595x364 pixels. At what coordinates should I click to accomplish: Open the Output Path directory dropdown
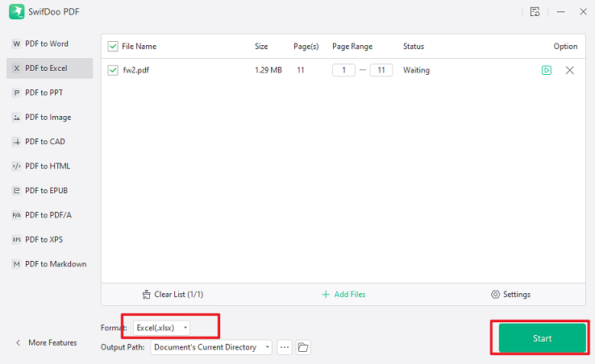pyautogui.click(x=211, y=347)
